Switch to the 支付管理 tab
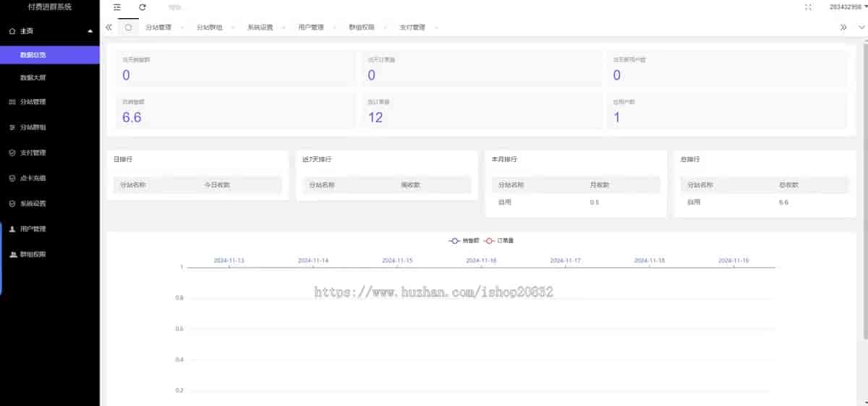This screenshot has height=406, width=868. pyautogui.click(x=412, y=28)
